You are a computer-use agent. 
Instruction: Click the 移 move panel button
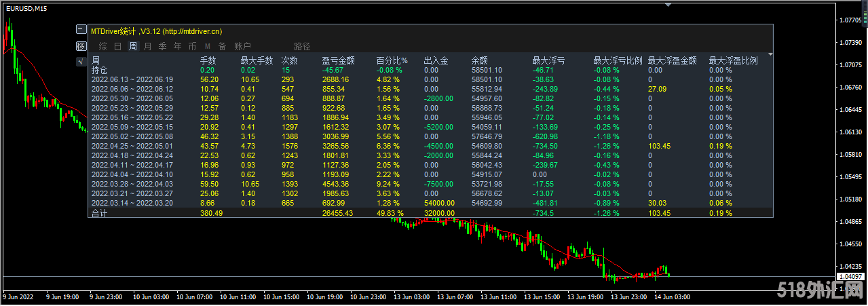click(x=81, y=46)
